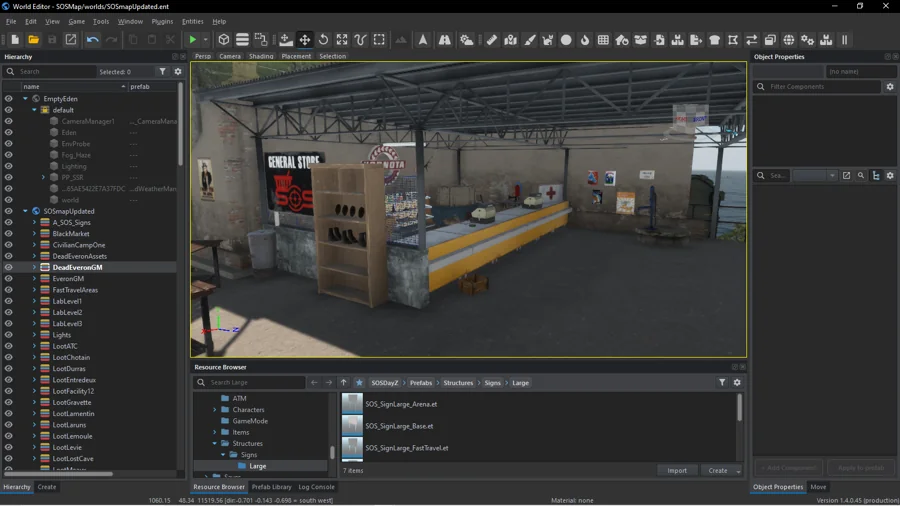Select the Move tool with four arrows
Image resolution: width=900 pixels, height=506 pixels.
pos(305,40)
